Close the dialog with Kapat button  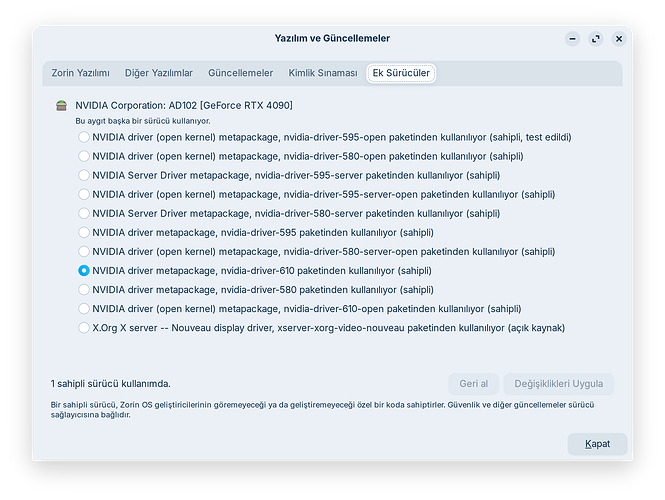click(x=597, y=444)
